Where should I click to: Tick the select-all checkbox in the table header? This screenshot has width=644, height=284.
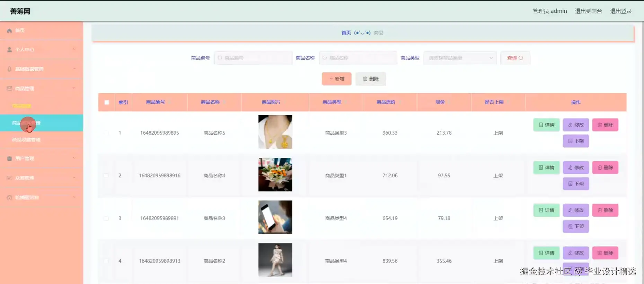(107, 102)
